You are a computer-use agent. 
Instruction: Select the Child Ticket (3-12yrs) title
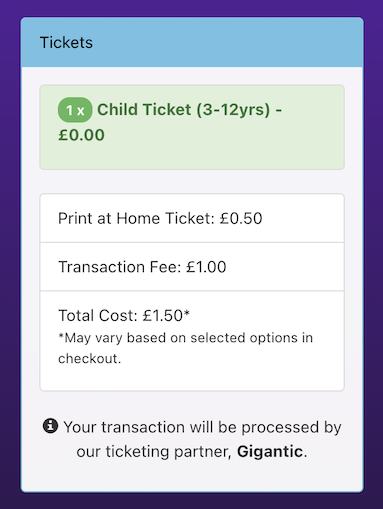coord(183,109)
